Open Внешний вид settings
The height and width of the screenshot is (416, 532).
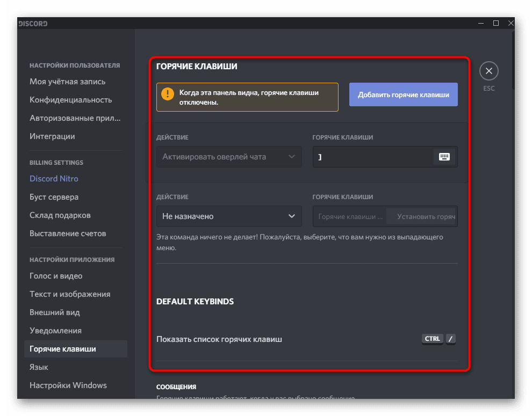[x=55, y=312]
